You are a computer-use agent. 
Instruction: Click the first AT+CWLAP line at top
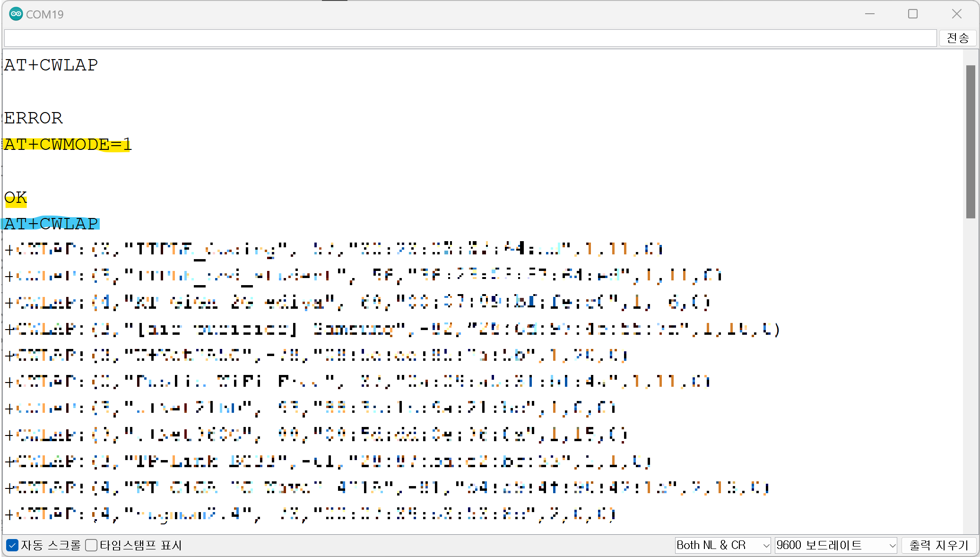tap(51, 65)
